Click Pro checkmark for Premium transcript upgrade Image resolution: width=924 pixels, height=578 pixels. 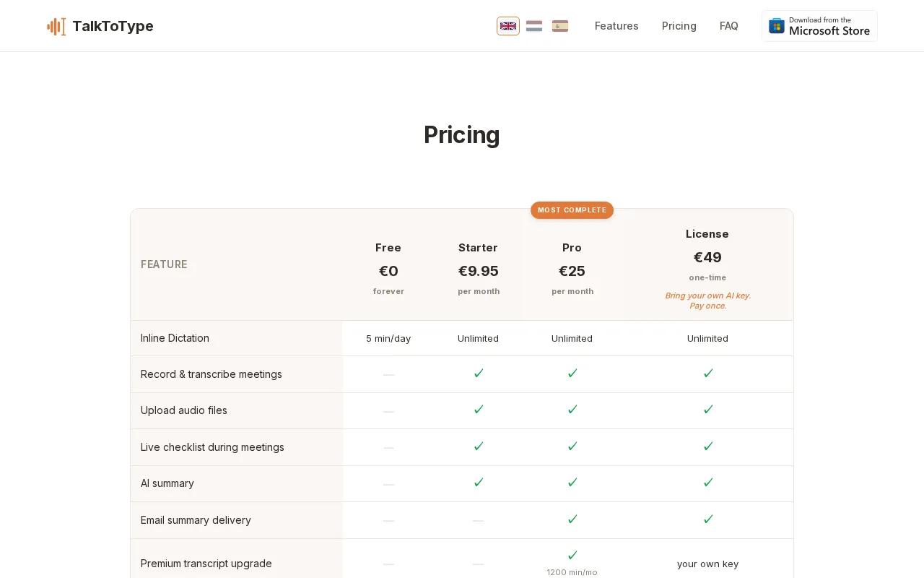click(572, 556)
